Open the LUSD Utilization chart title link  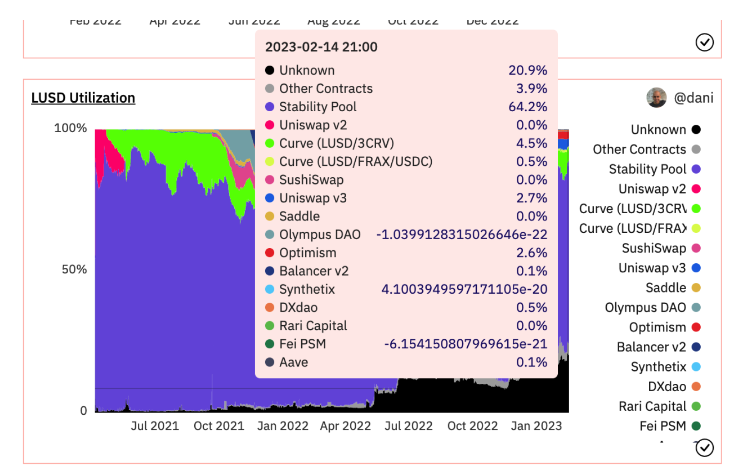point(83,98)
